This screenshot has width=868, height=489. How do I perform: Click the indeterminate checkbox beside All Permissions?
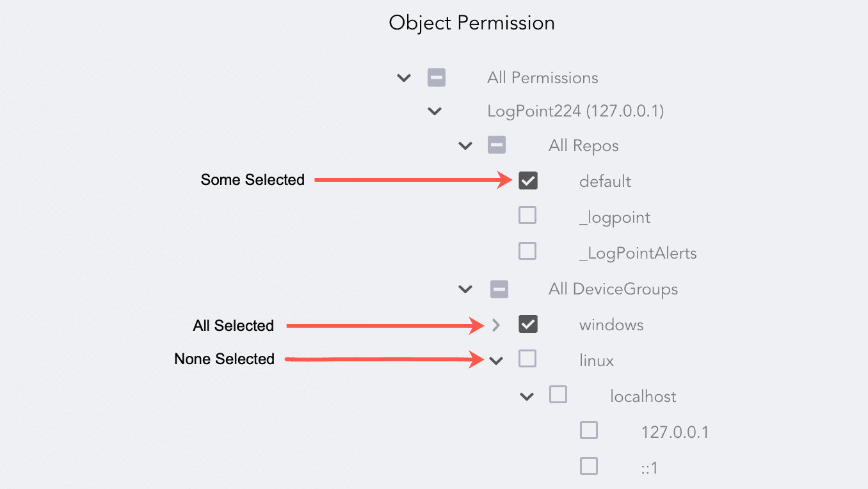click(436, 77)
